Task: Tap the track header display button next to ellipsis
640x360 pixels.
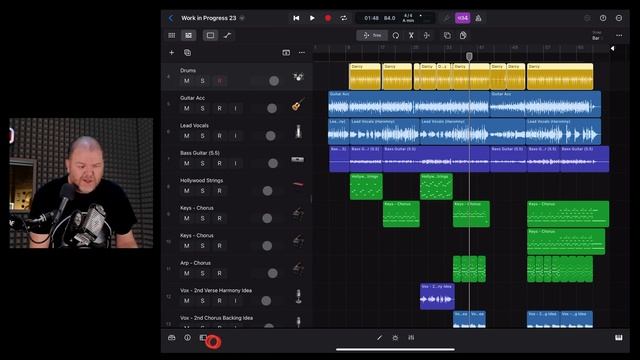Action: point(286,53)
